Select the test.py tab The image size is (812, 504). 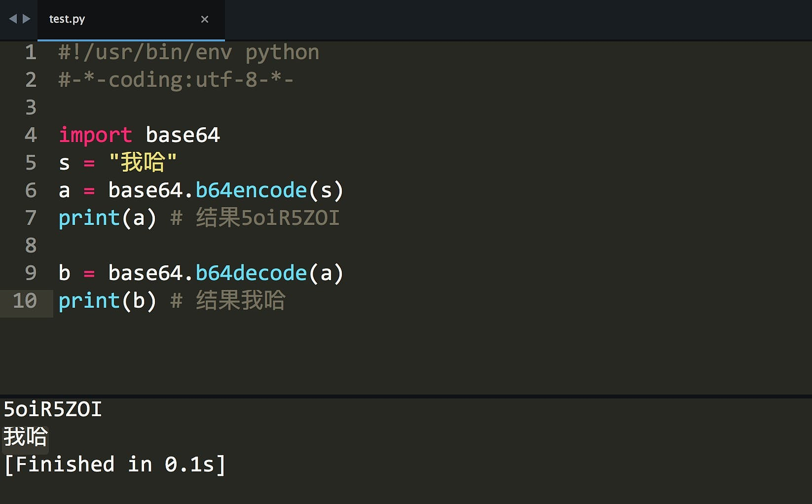click(x=67, y=19)
